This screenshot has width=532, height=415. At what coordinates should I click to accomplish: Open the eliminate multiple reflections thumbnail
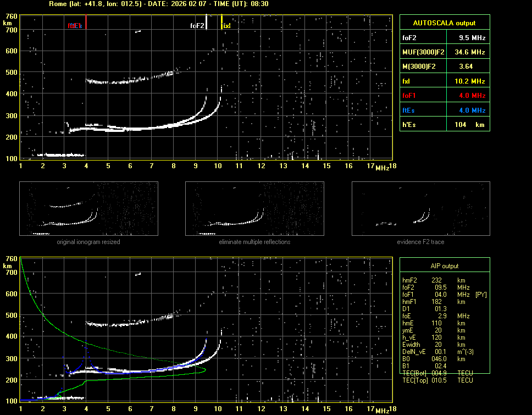click(x=254, y=209)
